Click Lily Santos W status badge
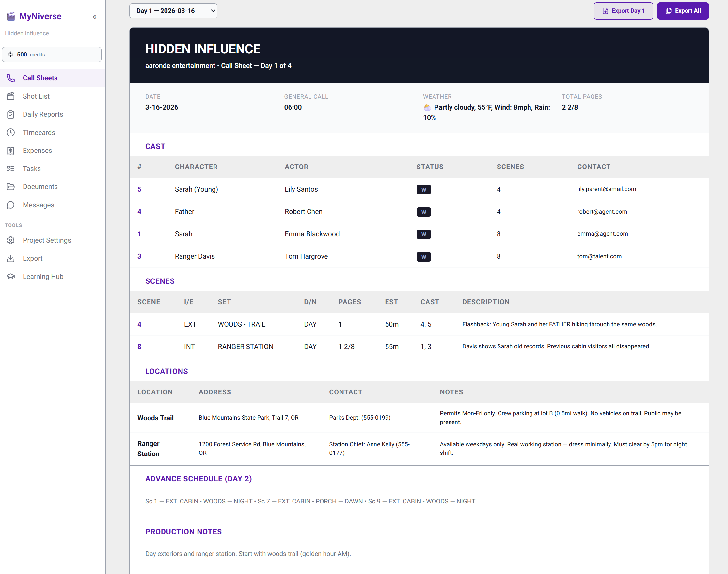Screen dimensions: 728x574 (x=423, y=190)
